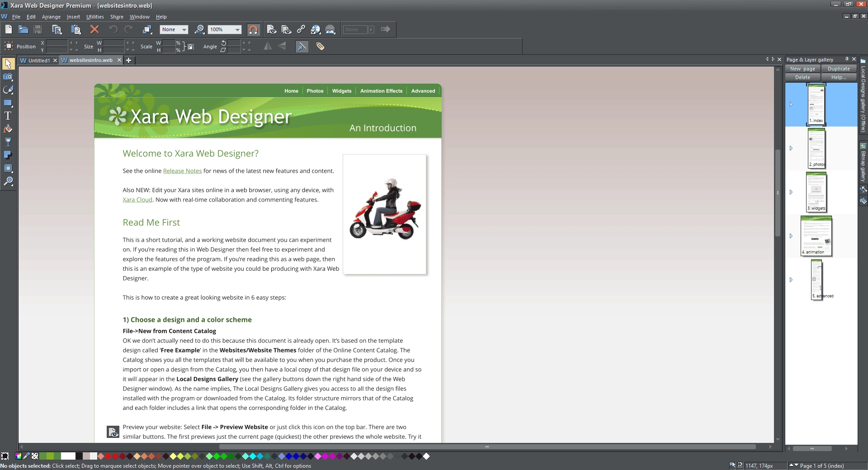Screen dimensions: 868x470
Task: Open the Arrange menu
Action: pyautogui.click(x=51, y=17)
